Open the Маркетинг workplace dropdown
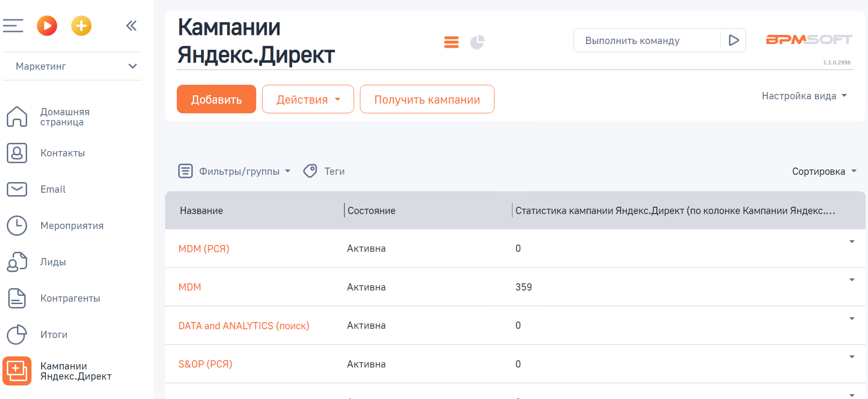 (x=72, y=66)
